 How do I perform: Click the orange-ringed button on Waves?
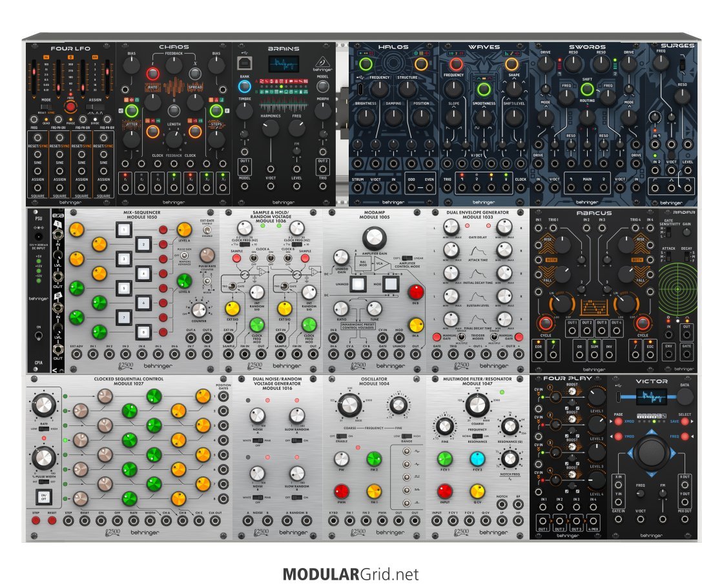click(x=511, y=65)
